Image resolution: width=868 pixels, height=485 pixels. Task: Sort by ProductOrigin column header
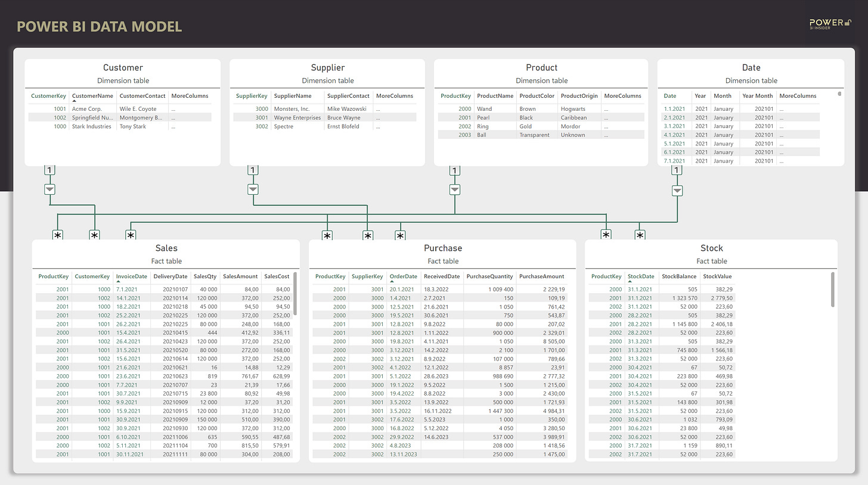579,95
